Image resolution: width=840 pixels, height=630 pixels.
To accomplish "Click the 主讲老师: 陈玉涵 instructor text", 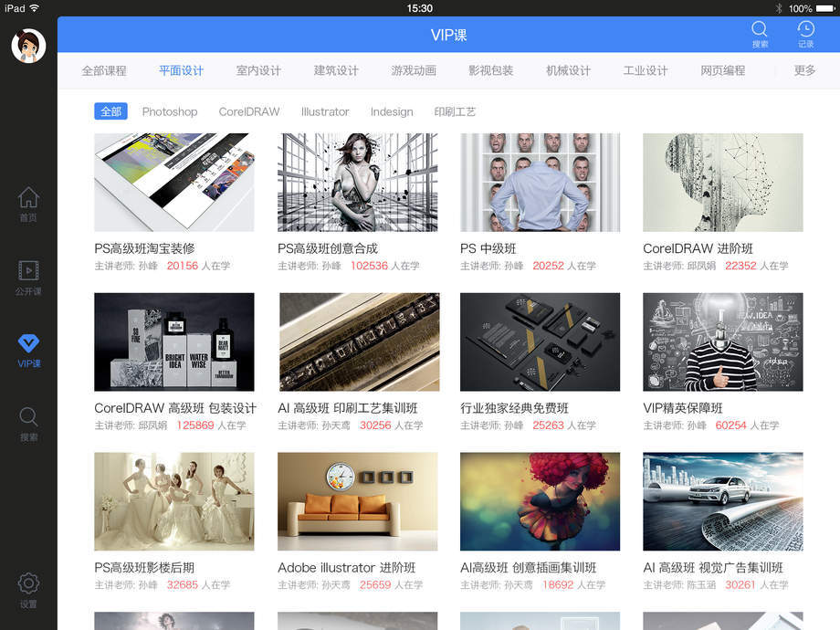I will tap(679, 585).
